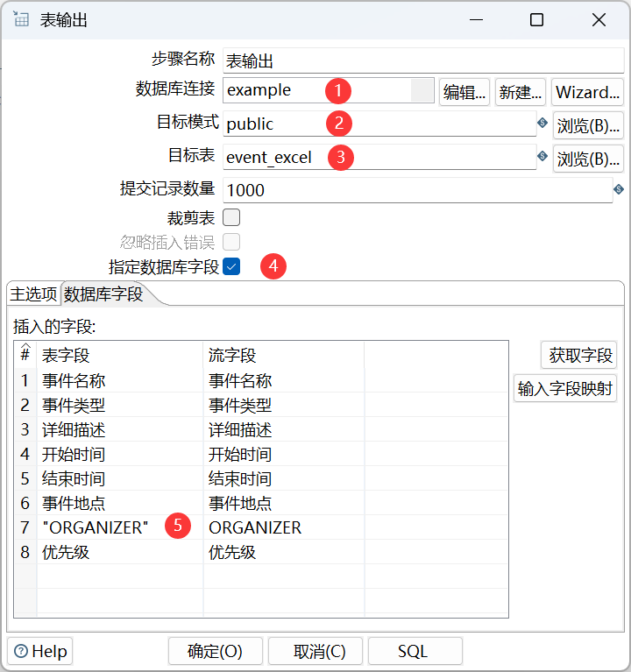The image size is (631, 672).
Task: Select 流字段 cell 事件地点 in row 6
Action: click(284, 503)
